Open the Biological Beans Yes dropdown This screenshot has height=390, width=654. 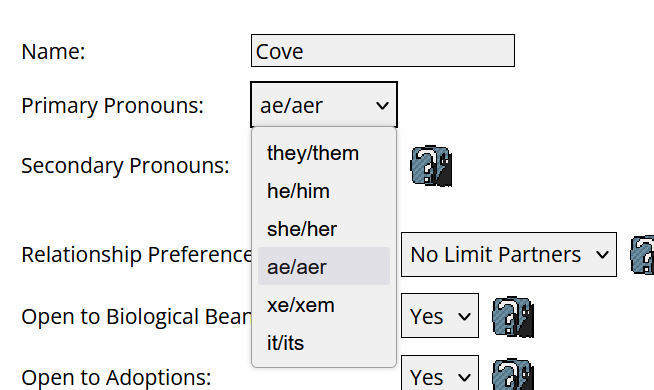pyautogui.click(x=440, y=316)
